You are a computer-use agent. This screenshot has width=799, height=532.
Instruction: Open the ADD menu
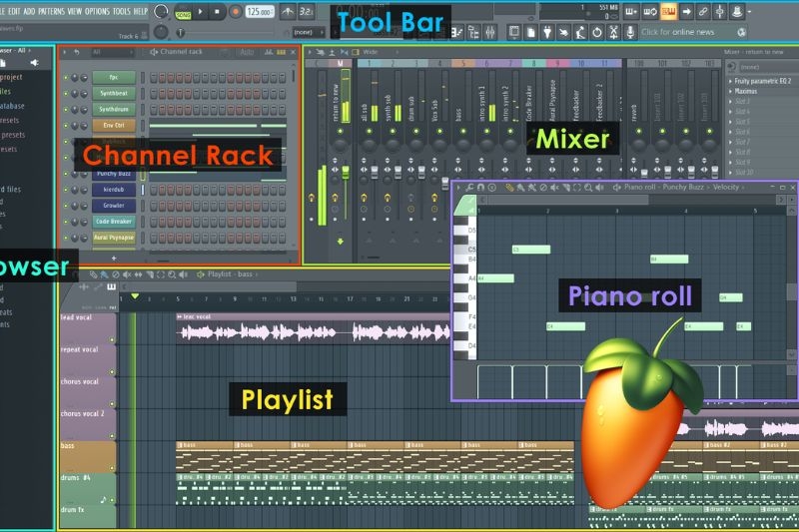29,11
